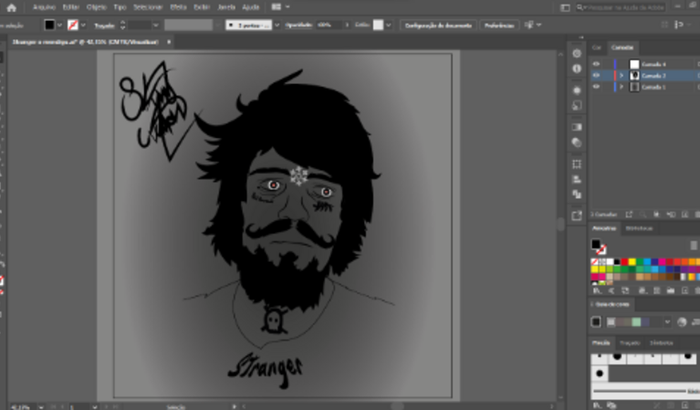Click the Traçado stroke weight stepper
The image size is (700, 410).
[x=123, y=25]
